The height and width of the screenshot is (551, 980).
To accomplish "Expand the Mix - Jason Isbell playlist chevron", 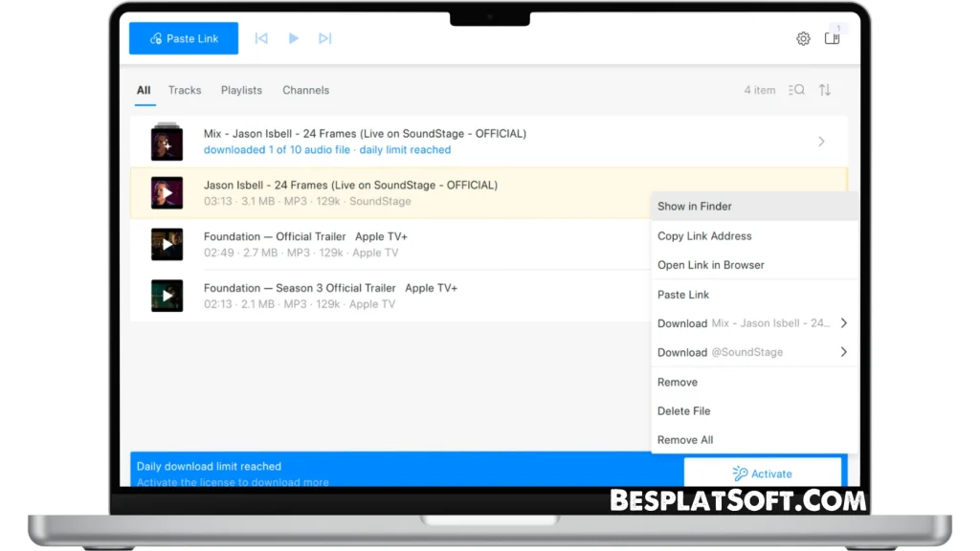I will tap(821, 142).
